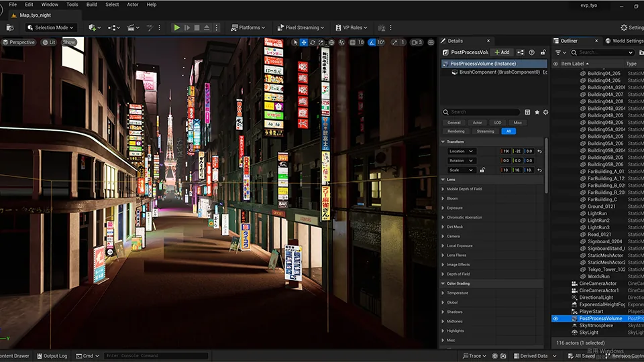Click the Stop simulation button
Screen dimensions: 644x362
click(197, 27)
